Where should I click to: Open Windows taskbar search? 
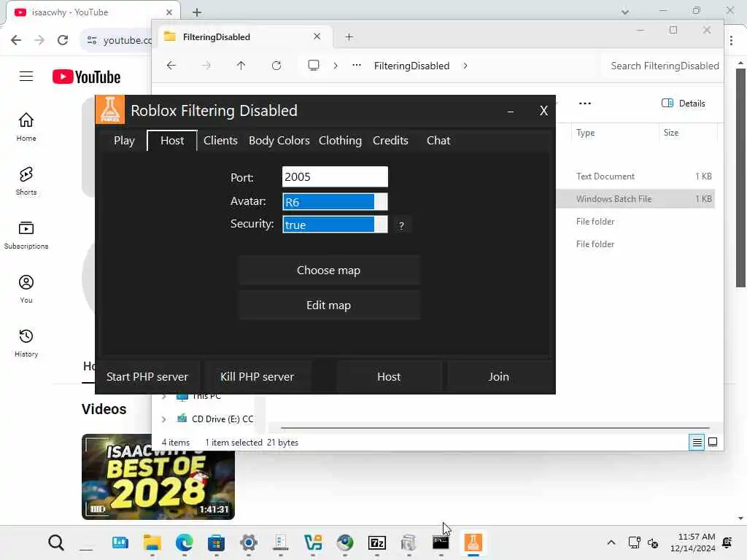pyautogui.click(x=55, y=542)
